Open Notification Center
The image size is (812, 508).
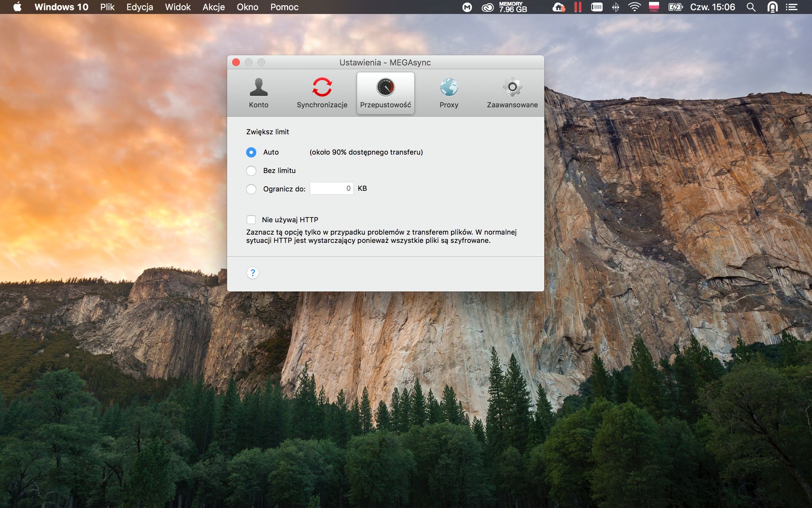[792, 7]
